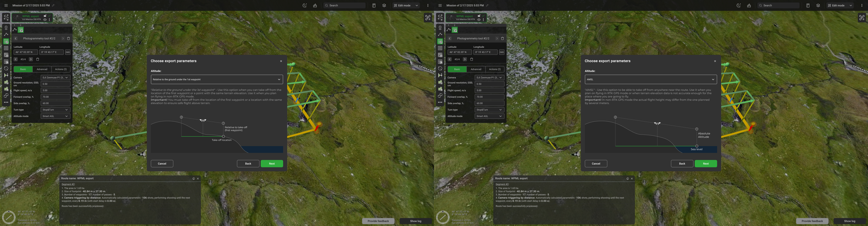868x226 pixels.
Task: Toggle night mode moon icon in right window
Action: pyautogui.click(x=738, y=5)
